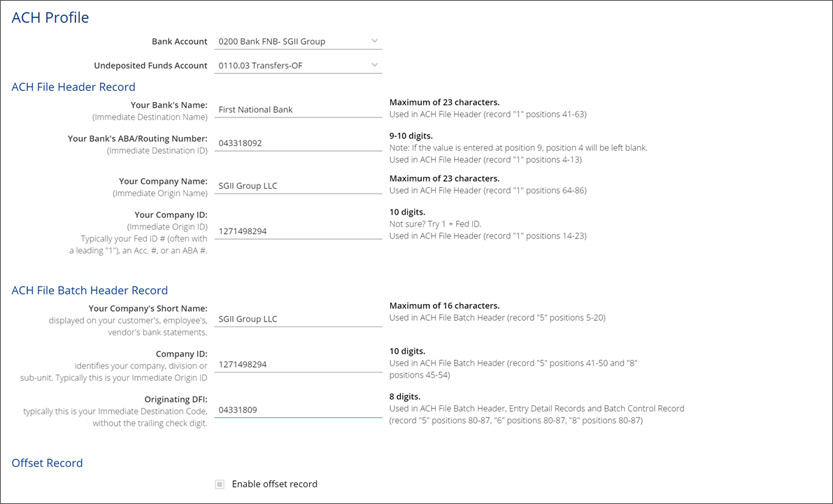This screenshot has height=504, width=833.
Task: Click the '9-10 digits.' hint text
Action: point(411,136)
